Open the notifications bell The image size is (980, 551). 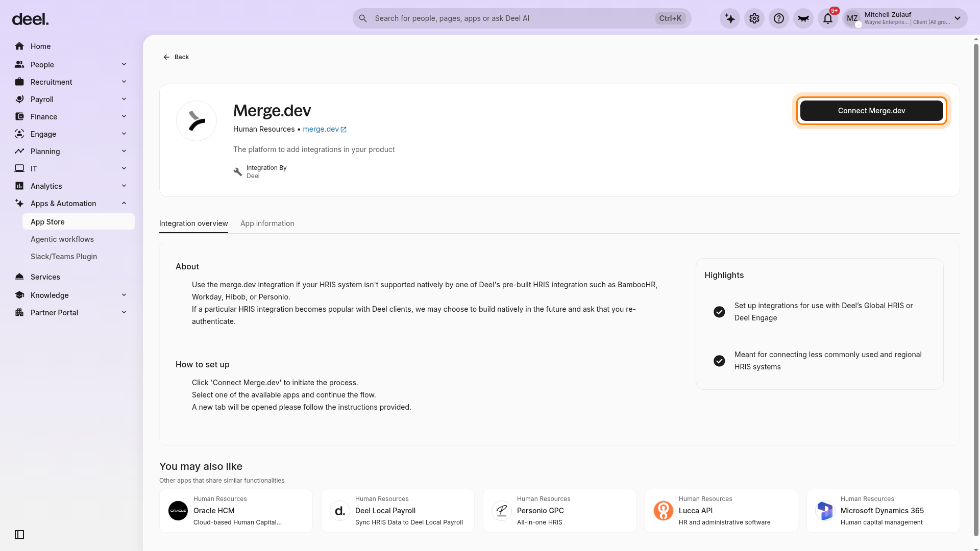click(828, 18)
